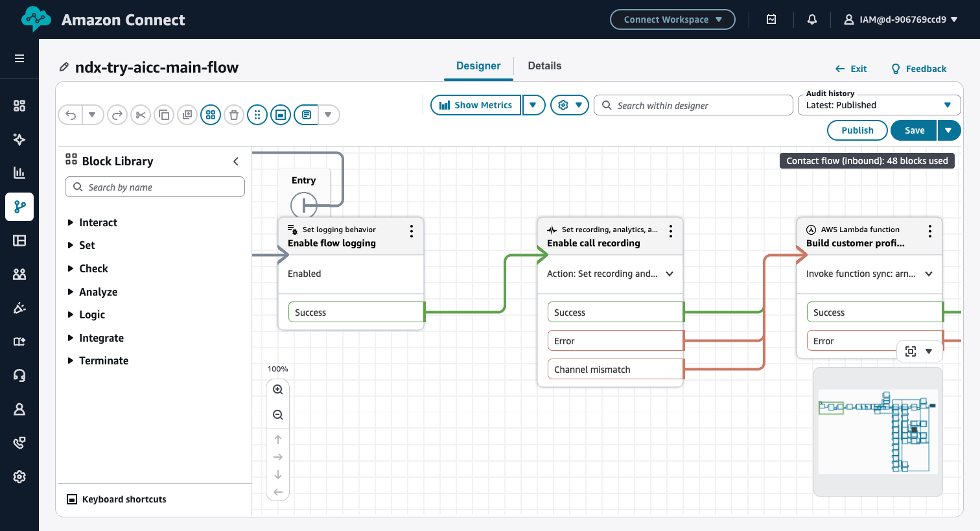Click the notes toolbar icon

(x=306, y=115)
